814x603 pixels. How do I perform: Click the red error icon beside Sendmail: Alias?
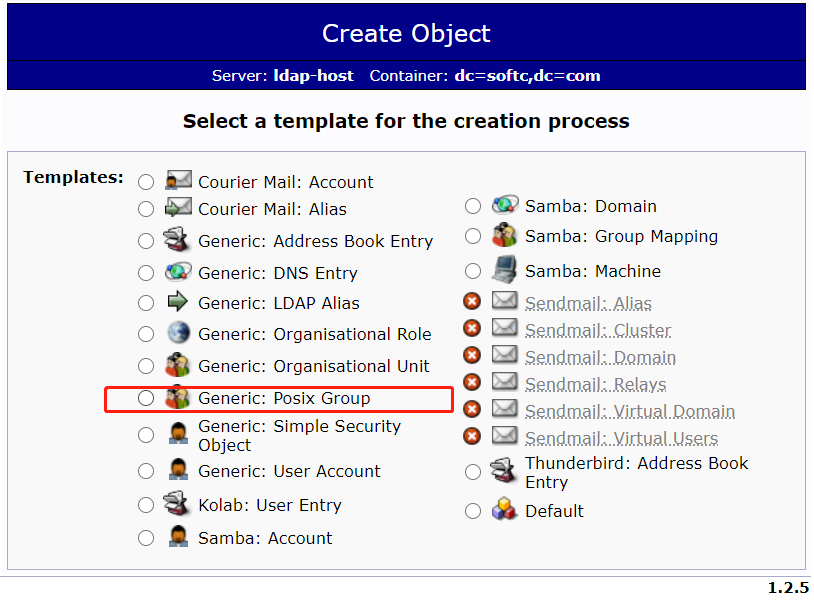(x=472, y=302)
